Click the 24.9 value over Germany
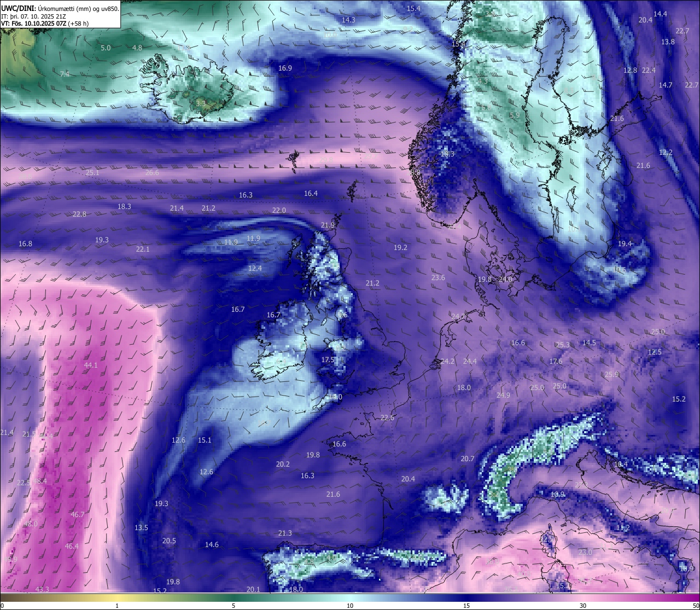 (503, 395)
